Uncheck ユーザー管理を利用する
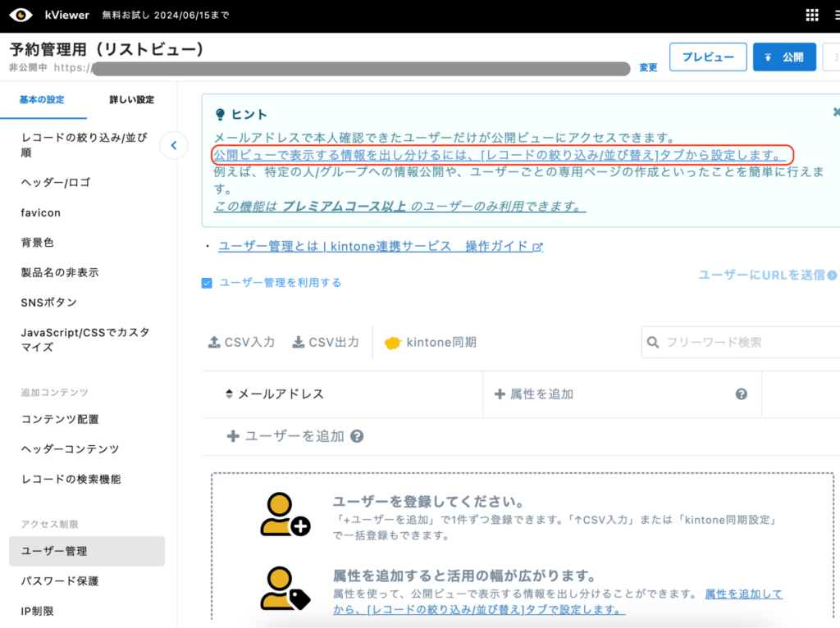The image size is (840, 628). [206, 281]
